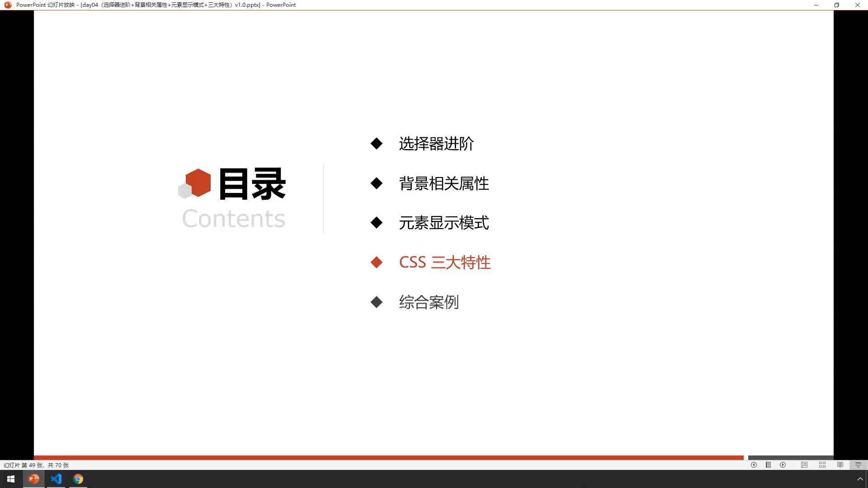Expand the 综合案例 section

[428, 301]
